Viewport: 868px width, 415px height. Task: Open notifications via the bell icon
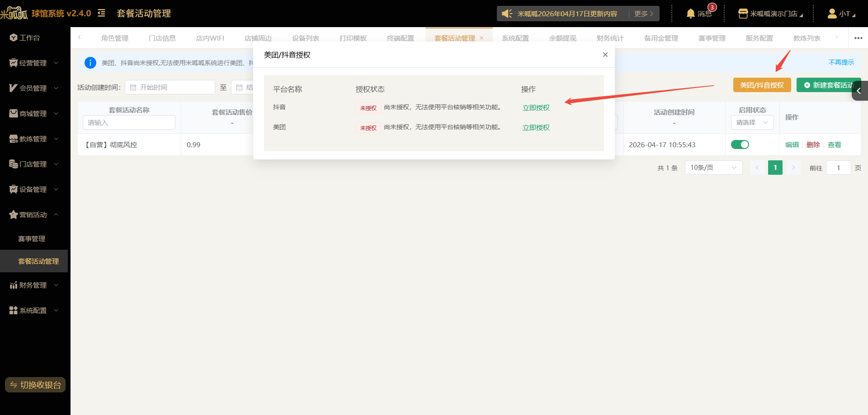tap(690, 14)
